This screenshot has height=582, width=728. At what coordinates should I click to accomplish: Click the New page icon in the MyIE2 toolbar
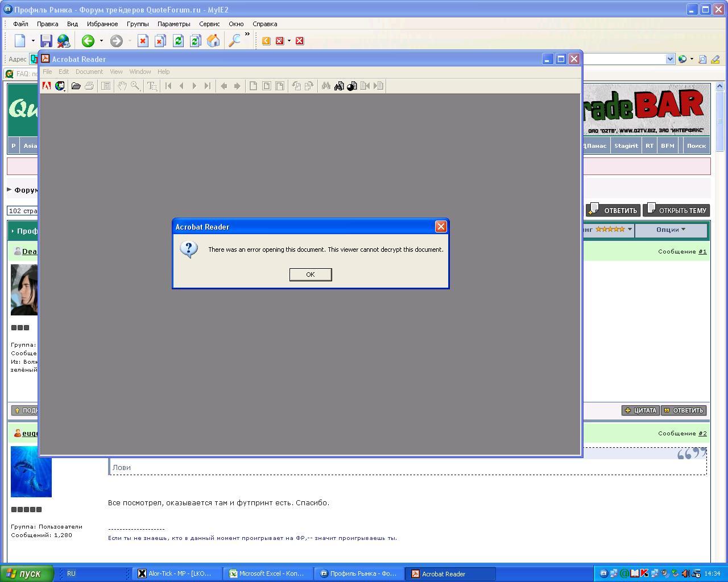click(x=20, y=41)
